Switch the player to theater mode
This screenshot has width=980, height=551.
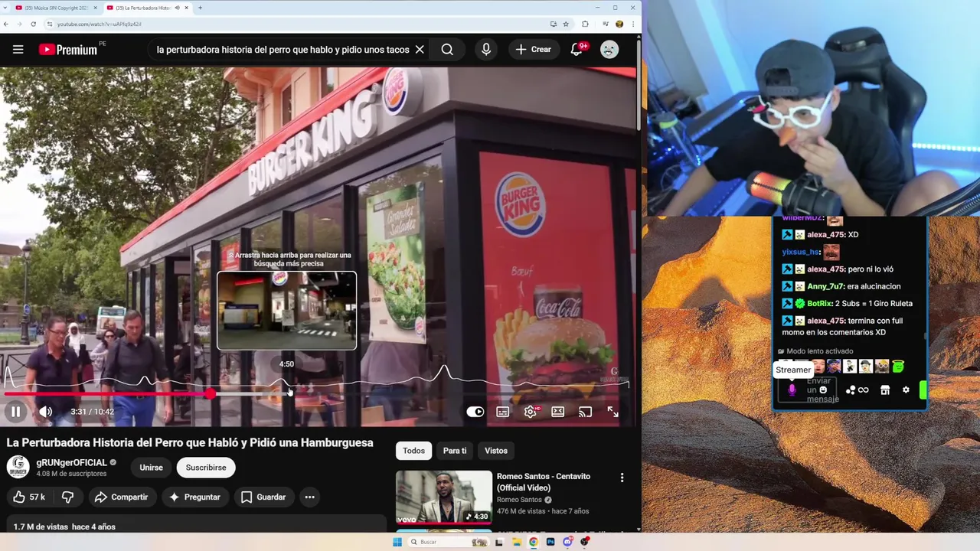tap(558, 412)
